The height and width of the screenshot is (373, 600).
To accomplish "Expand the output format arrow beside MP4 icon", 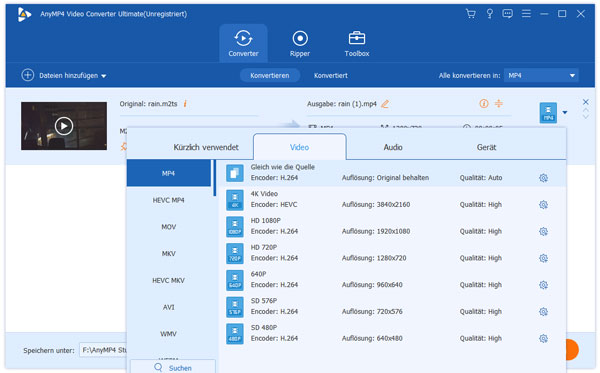I will tap(565, 112).
